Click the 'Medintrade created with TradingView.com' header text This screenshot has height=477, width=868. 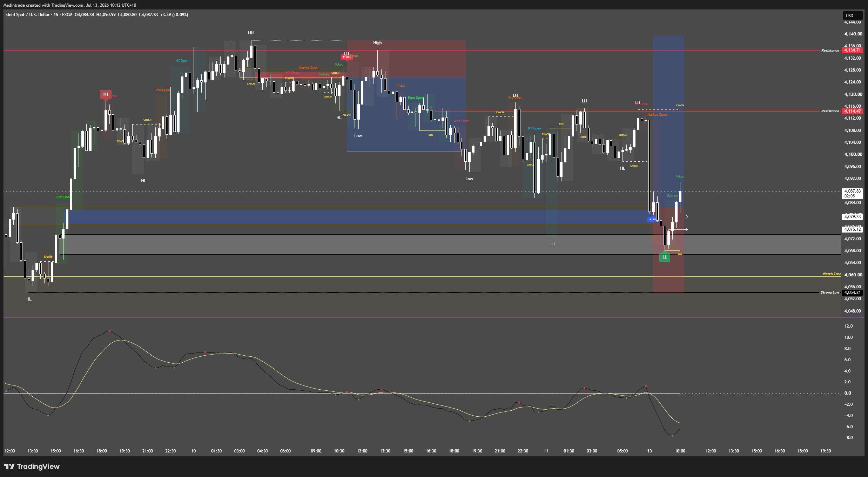pyautogui.click(x=43, y=5)
